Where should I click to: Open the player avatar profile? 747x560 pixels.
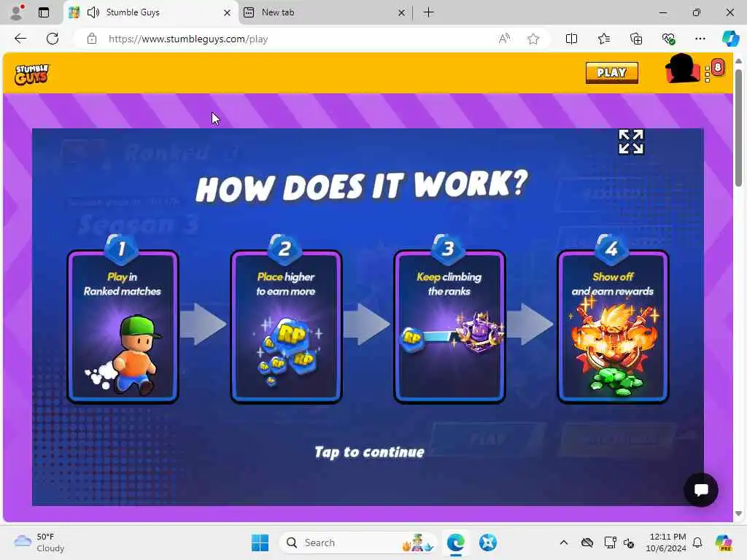[682, 69]
